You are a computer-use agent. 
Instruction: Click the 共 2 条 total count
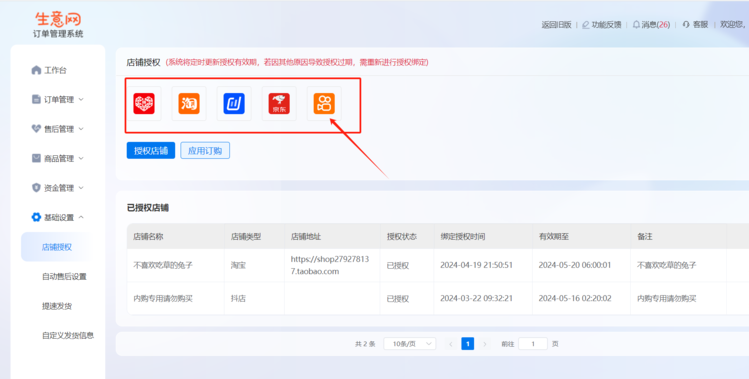[365, 344]
